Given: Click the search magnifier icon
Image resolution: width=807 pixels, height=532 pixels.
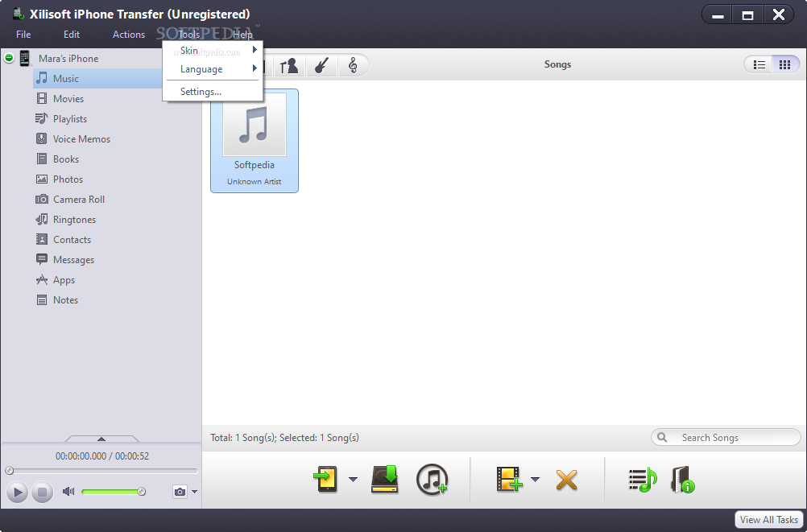Looking at the screenshot, I should (x=662, y=437).
